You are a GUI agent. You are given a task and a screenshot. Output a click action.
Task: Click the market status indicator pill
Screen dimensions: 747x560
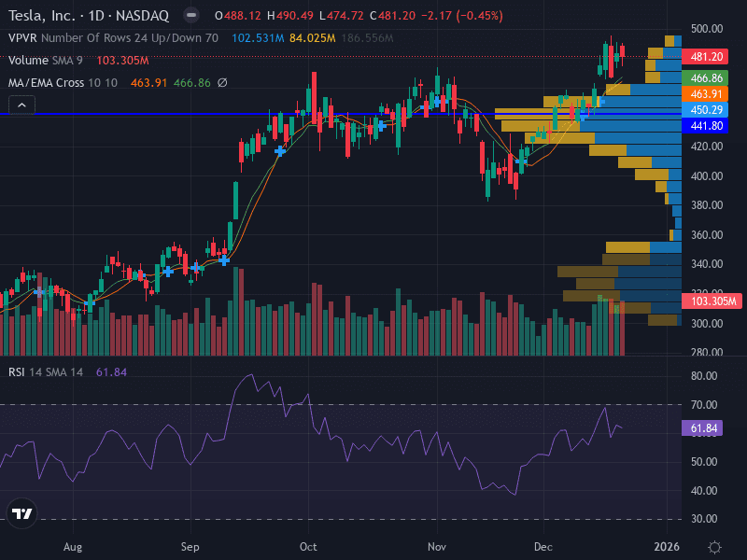(191, 16)
